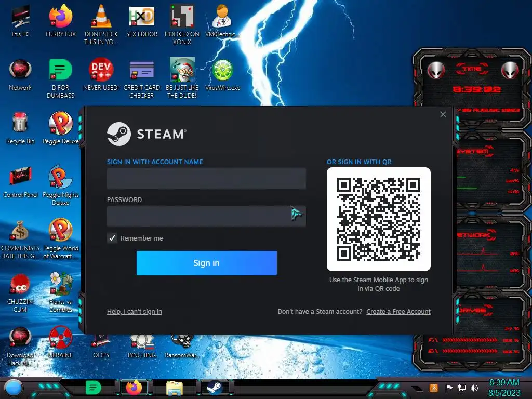Click the Steam logo in dialog

coord(147,134)
